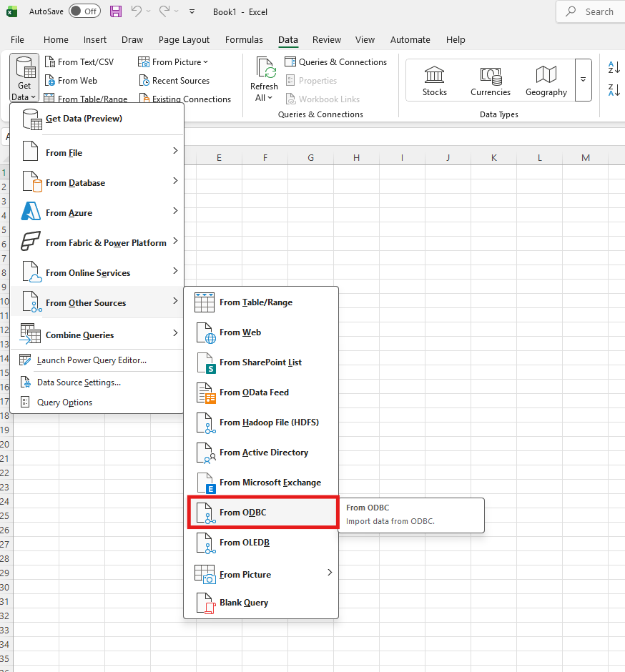
Task: Switch to the Formulas ribbon tab
Action: (244, 40)
